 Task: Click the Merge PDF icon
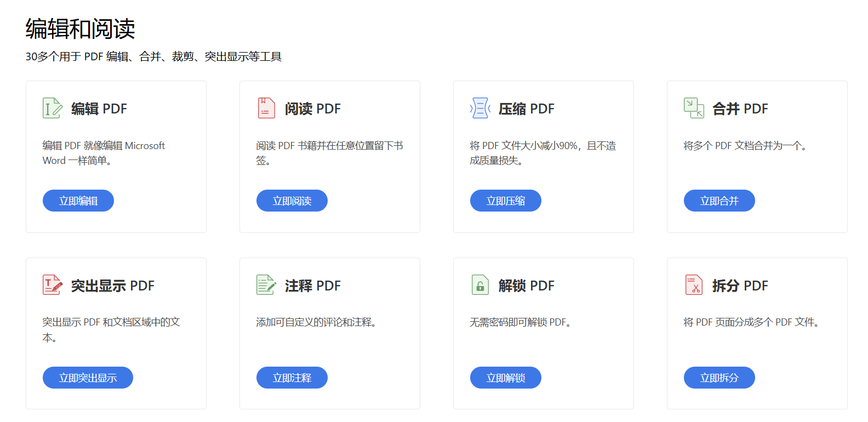coord(694,108)
